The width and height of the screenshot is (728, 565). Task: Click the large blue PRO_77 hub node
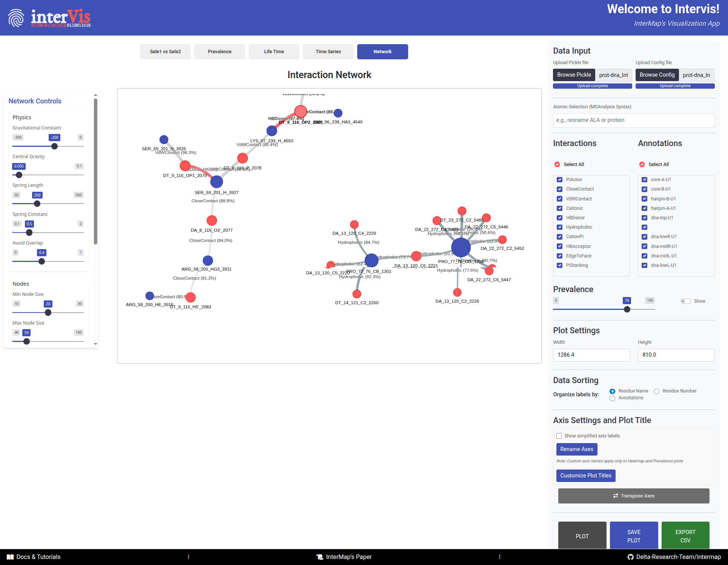coord(461,248)
